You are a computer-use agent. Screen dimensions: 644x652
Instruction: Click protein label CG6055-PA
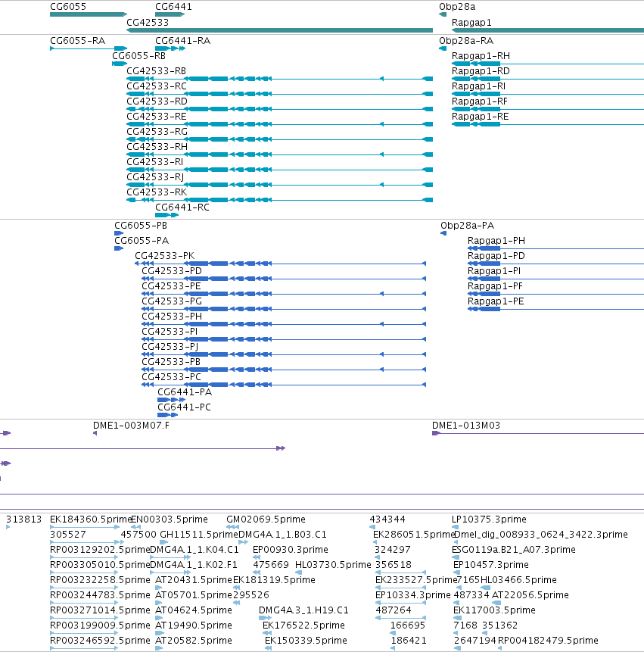[142, 241]
